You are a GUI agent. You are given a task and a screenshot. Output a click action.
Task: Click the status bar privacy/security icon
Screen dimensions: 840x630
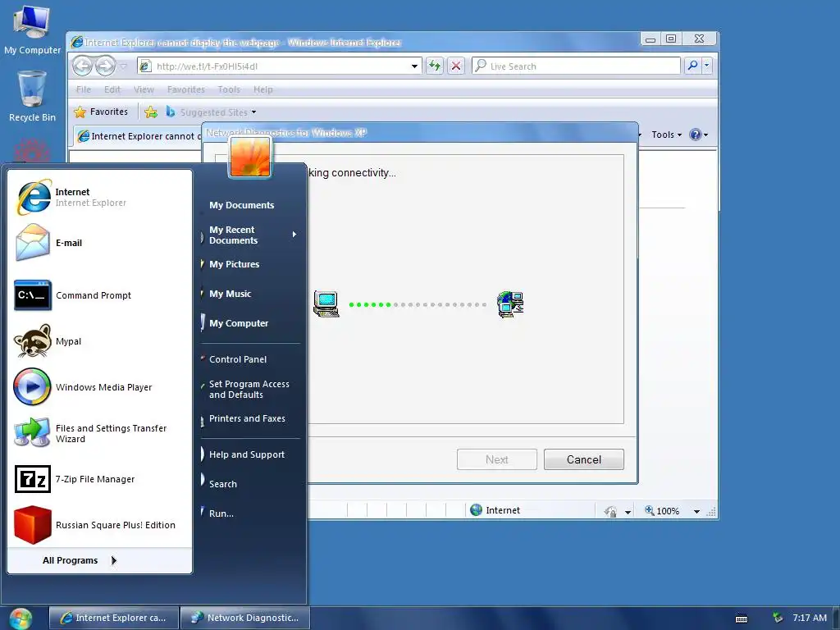[x=610, y=511]
